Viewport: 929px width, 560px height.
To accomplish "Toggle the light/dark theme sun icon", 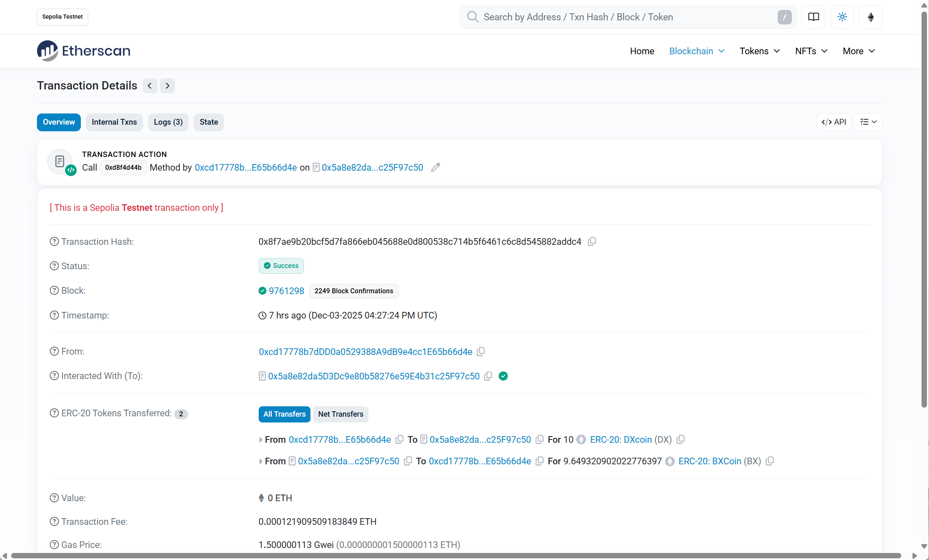I will pos(842,17).
